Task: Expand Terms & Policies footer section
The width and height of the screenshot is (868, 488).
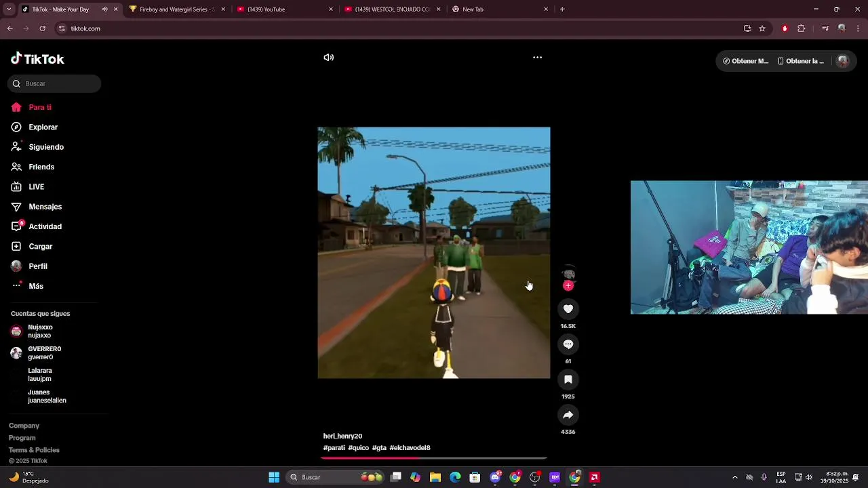Action: click(34, 450)
